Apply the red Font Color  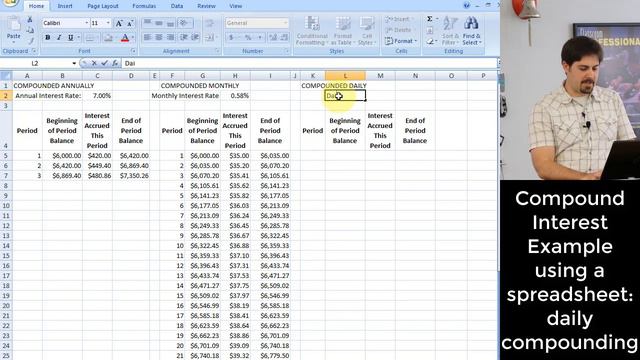[125, 38]
